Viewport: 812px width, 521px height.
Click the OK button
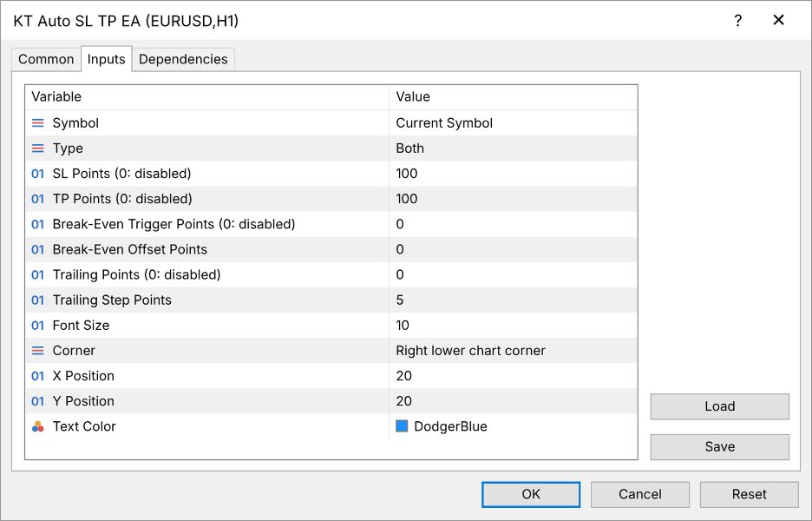point(531,494)
